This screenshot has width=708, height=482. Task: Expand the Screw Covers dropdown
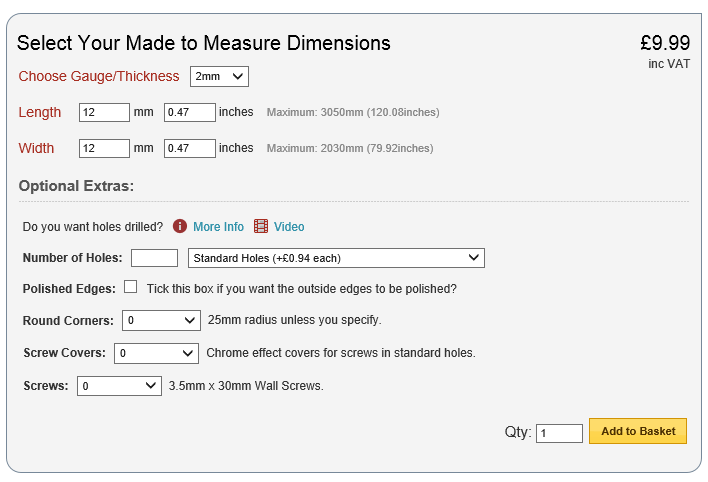point(156,353)
